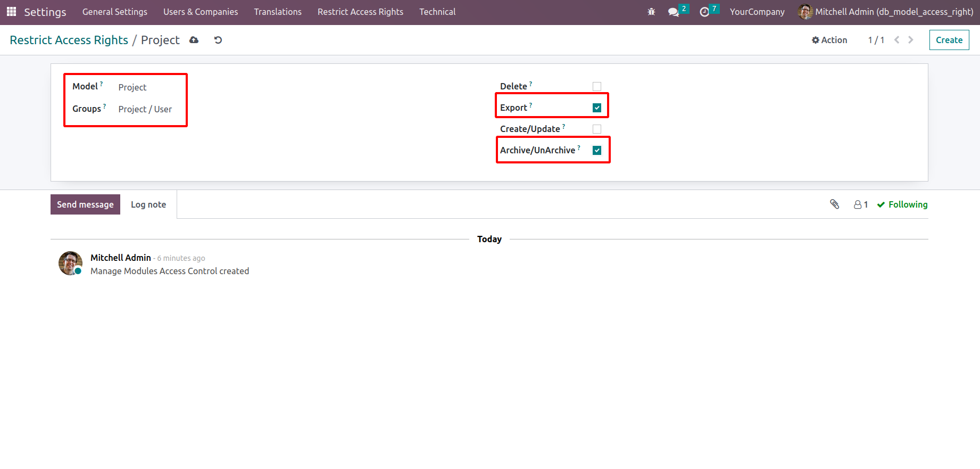
Task: Click the Create button
Action: point(949,40)
